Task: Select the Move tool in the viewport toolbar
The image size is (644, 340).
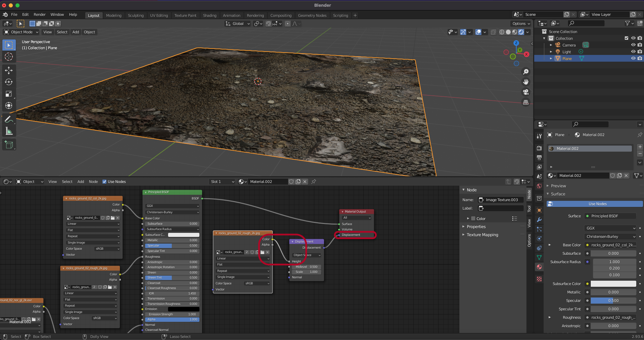Action: 9,70
